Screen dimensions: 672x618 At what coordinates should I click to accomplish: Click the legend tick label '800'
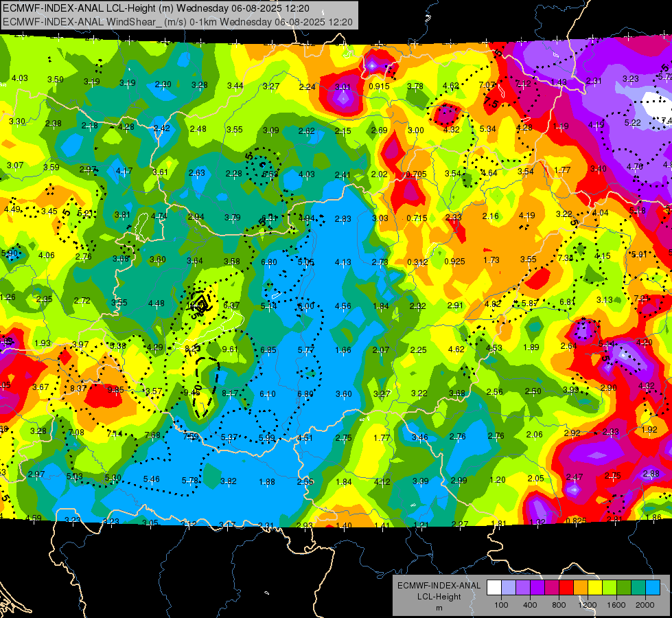[x=559, y=605]
